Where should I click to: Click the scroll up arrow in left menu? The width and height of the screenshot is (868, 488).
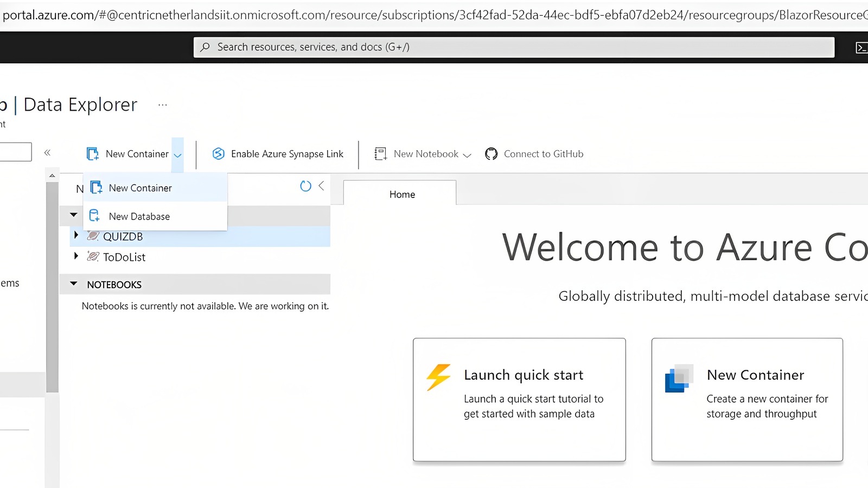click(52, 175)
